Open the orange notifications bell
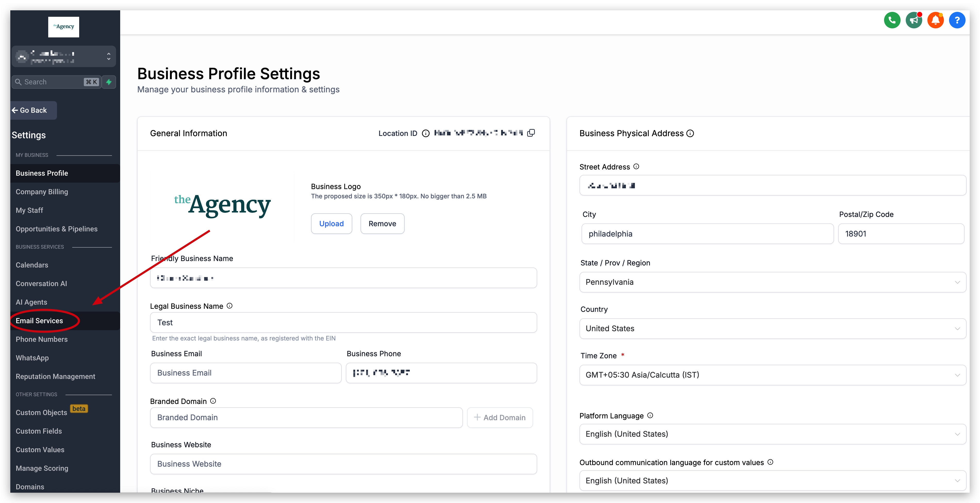The height and width of the screenshot is (503, 980). coord(935,21)
